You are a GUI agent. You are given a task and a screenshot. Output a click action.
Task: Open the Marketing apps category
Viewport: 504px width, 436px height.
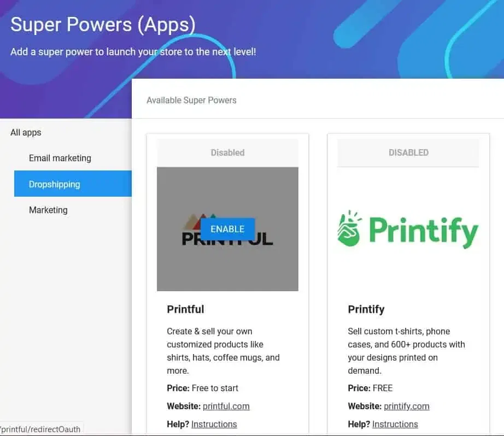click(x=48, y=210)
